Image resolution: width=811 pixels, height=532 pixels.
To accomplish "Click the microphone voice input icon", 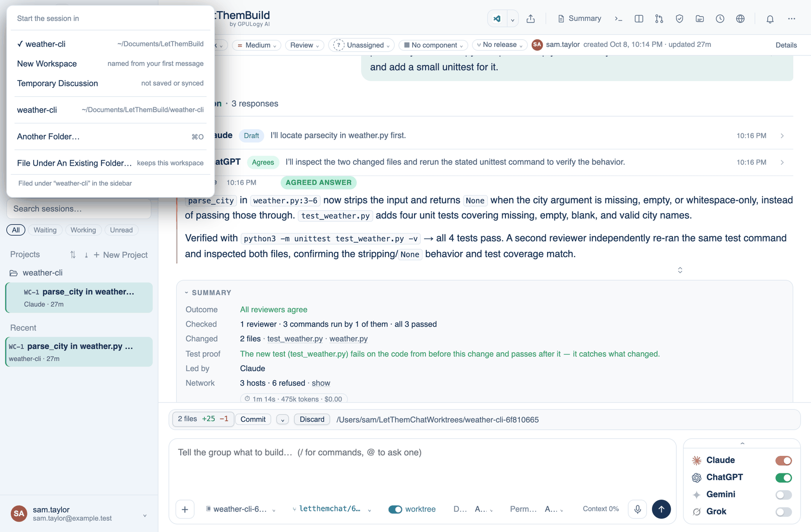I will coord(638,509).
